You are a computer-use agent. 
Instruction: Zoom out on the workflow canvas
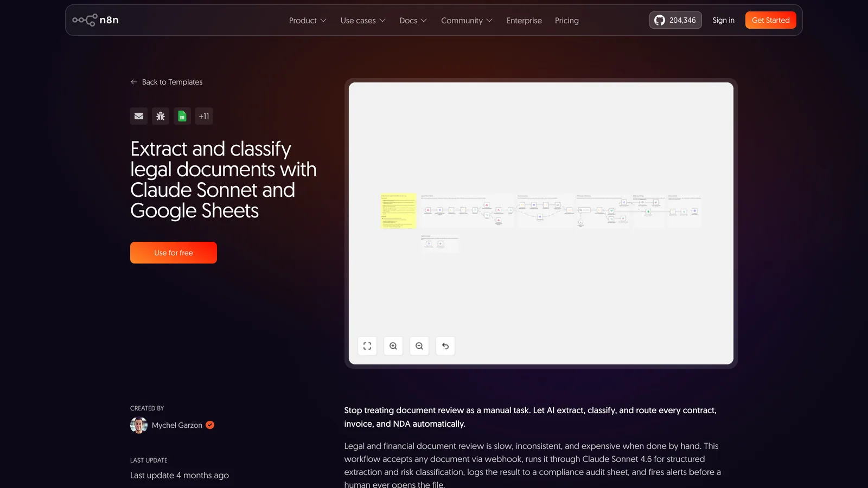point(419,346)
